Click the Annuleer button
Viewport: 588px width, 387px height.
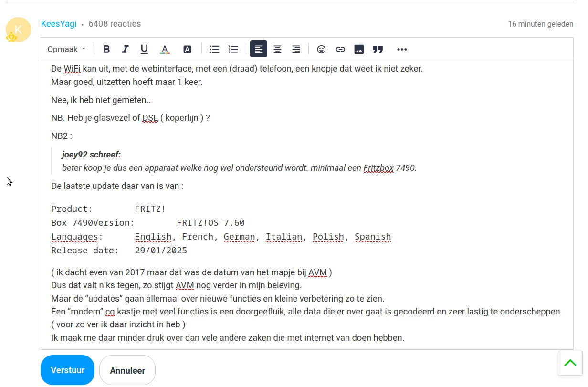click(x=127, y=370)
